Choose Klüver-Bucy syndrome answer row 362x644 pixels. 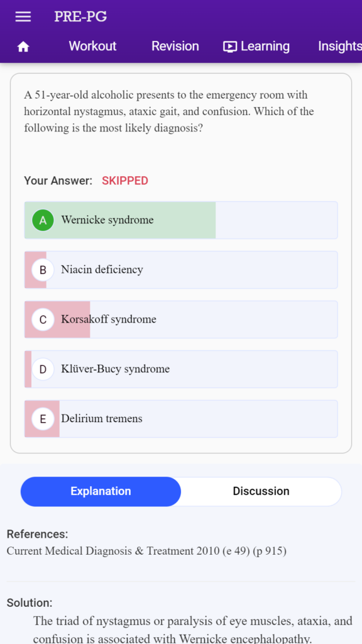181,369
